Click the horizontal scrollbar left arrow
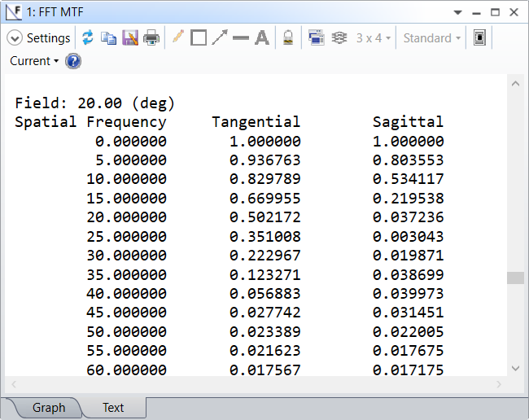529x420 pixels. 14,384
